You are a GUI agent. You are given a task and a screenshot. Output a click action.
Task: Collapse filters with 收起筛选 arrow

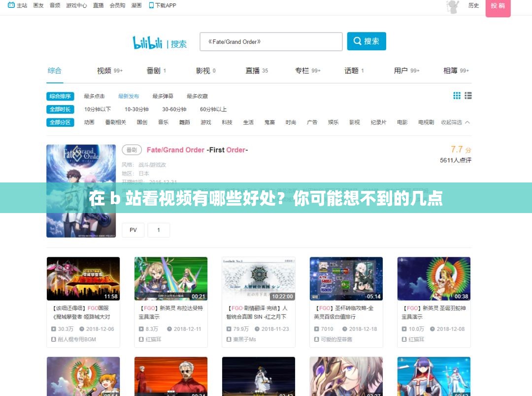[x=455, y=122]
